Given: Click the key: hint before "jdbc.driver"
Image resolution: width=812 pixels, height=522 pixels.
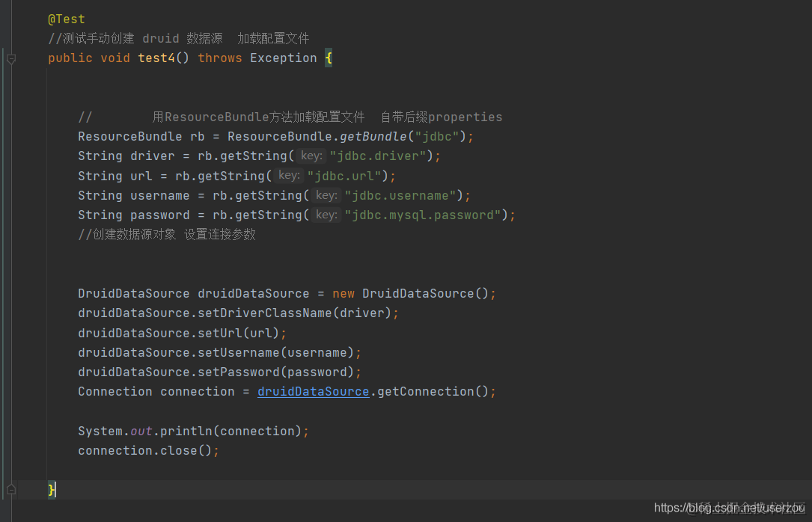Looking at the screenshot, I should coord(311,156).
